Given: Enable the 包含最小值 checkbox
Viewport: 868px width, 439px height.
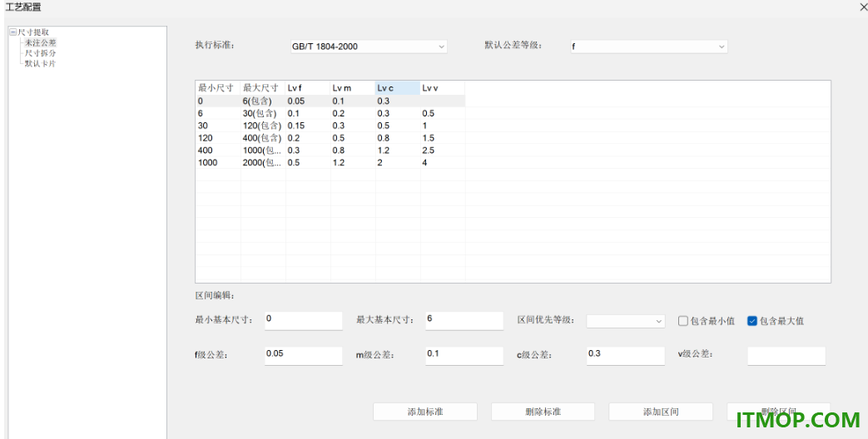Looking at the screenshot, I should [683, 321].
